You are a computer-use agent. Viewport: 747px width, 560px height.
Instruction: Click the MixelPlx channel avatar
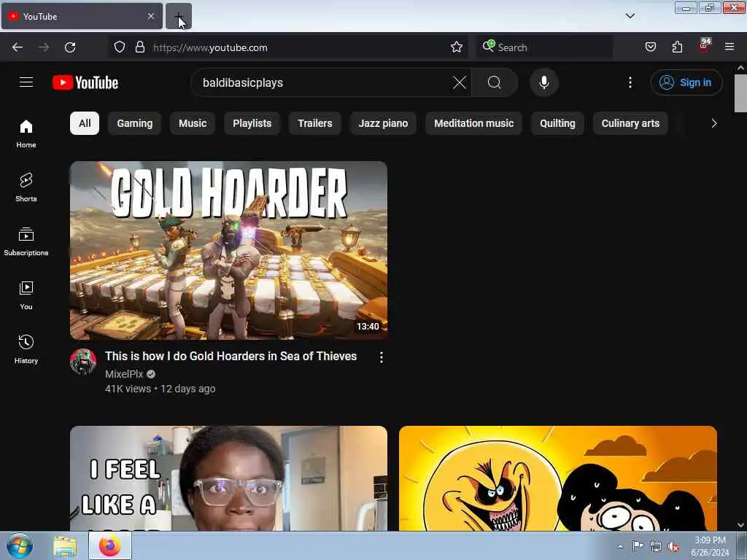click(x=83, y=362)
